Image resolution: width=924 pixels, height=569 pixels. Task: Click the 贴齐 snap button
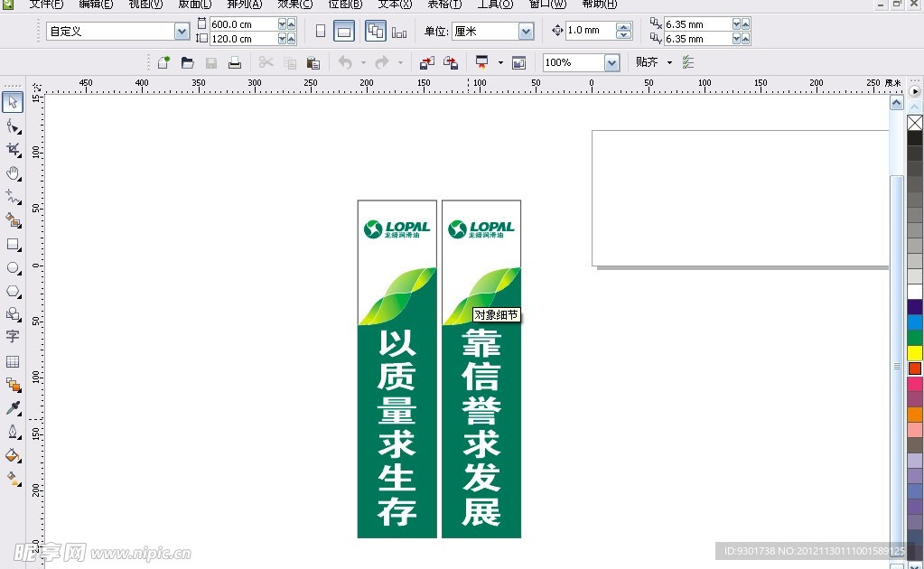647,62
